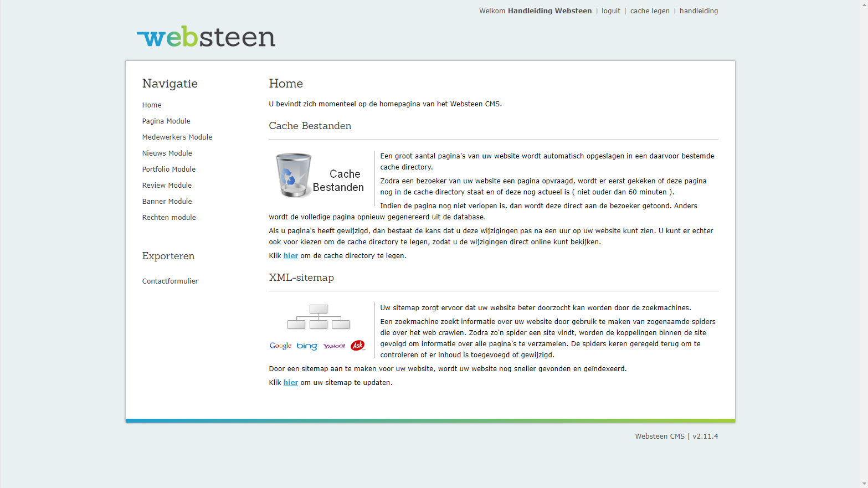Open the Review Module

167,186
